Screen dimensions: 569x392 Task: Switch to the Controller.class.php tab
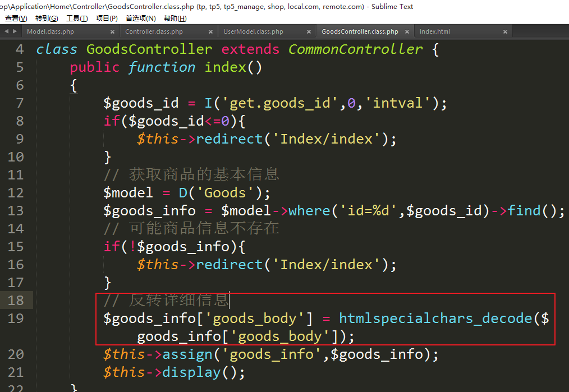[x=154, y=32]
